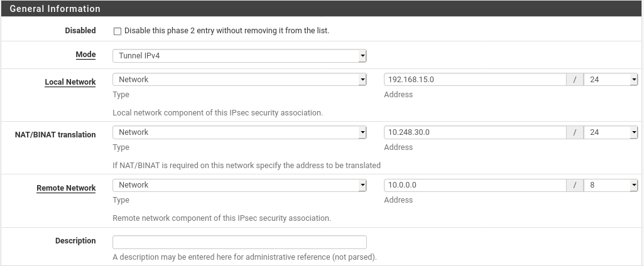Click the underlined Local Network label
This screenshot has width=644, height=266.
pyautogui.click(x=70, y=82)
